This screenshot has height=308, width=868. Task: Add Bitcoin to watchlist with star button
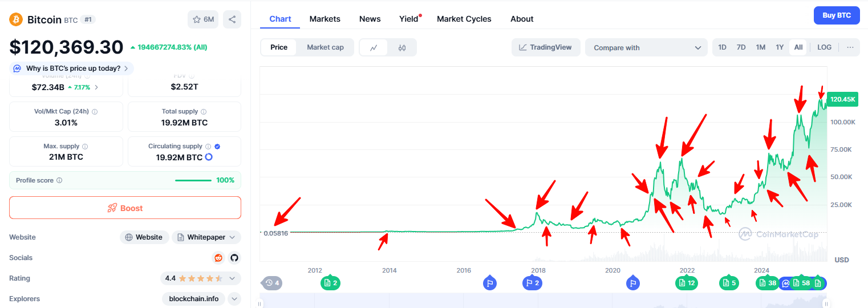pyautogui.click(x=203, y=19)
